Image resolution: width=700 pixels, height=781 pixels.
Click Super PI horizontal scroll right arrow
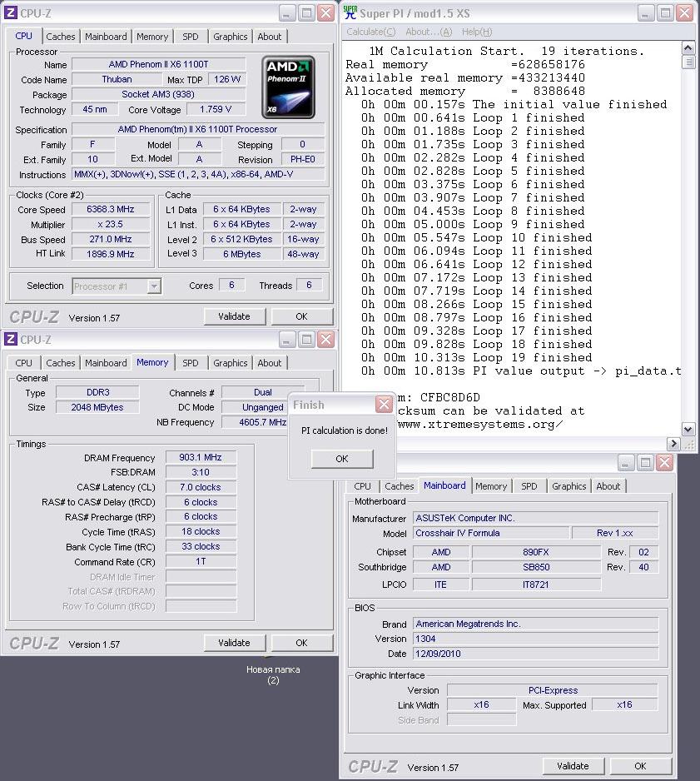click(x=673, y=443)
